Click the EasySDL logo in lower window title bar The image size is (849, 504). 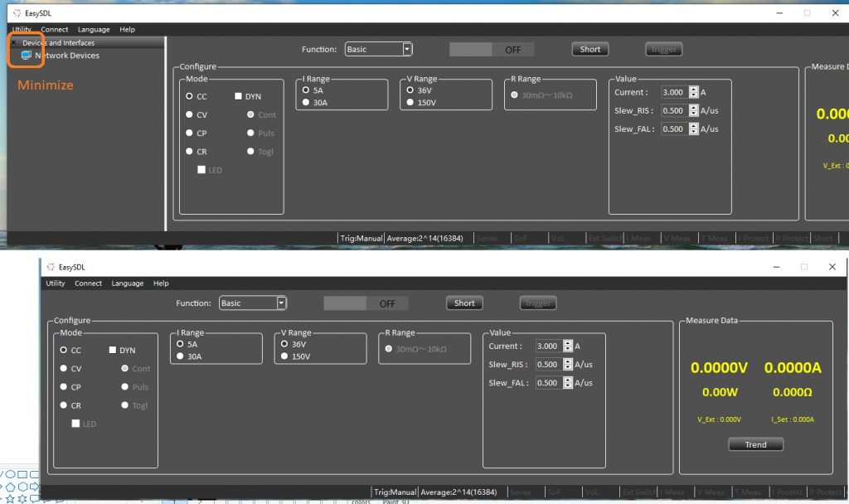pyautogui.click(x=50, y=267)
